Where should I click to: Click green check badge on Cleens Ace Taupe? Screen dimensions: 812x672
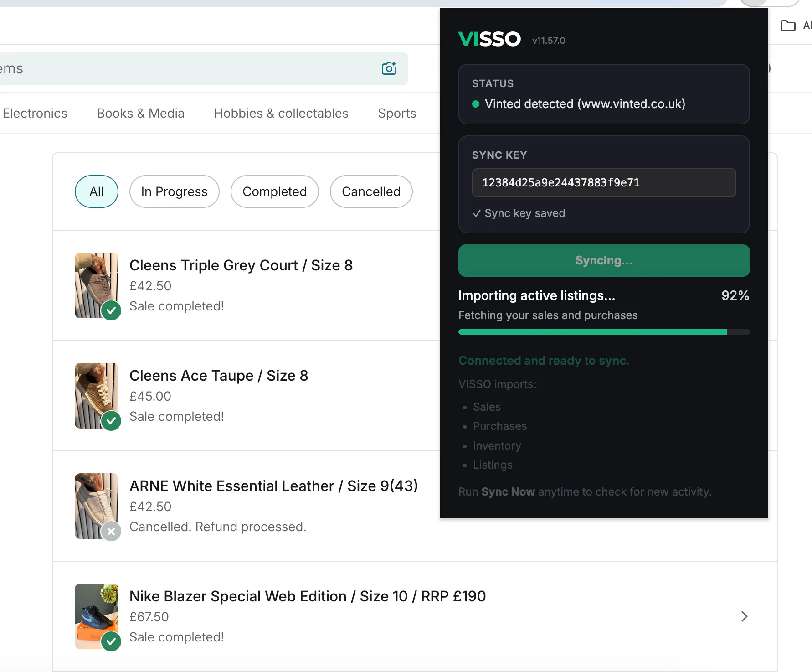point(111,421)
